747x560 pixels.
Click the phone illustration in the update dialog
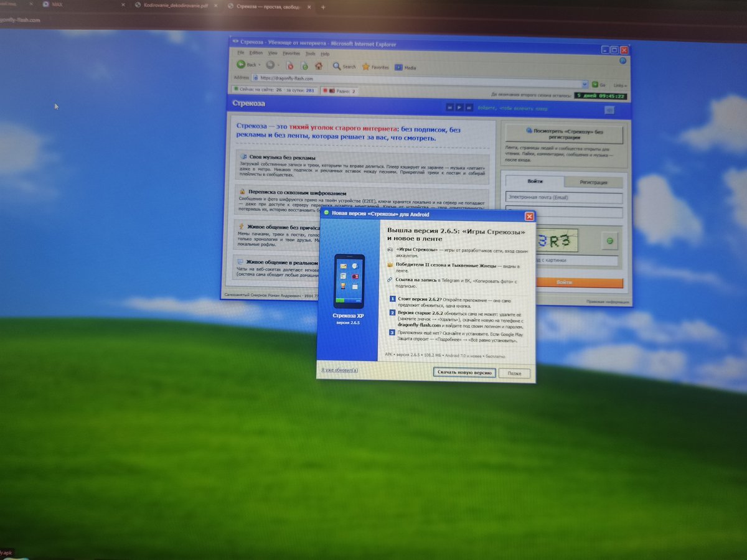349,281
